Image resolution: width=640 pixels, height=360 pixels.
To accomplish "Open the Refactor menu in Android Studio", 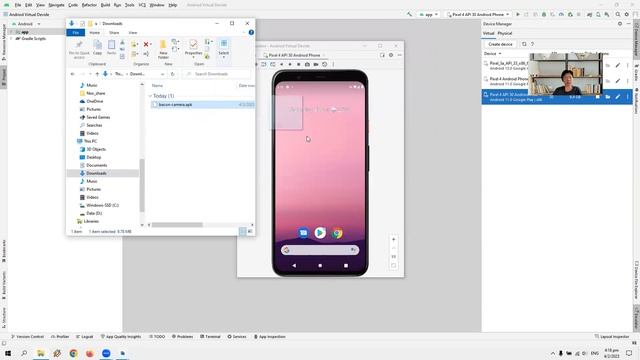I will tap(89, 5).
